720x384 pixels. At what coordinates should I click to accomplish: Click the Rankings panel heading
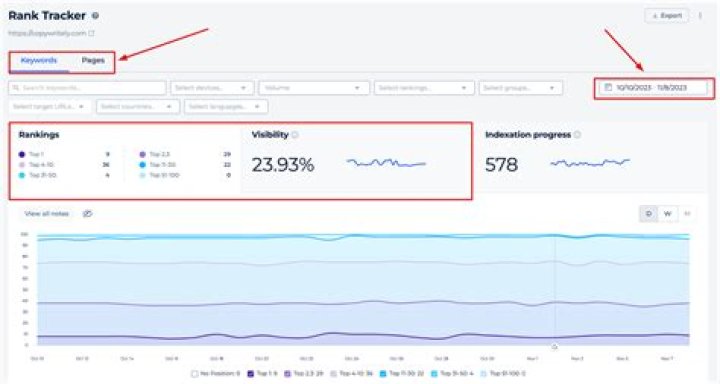tap(39, 135)
